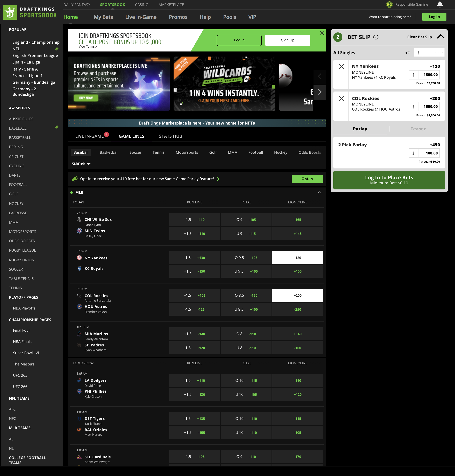
Task: Open the Game filter dropdown
Action: tap(81, 163)
